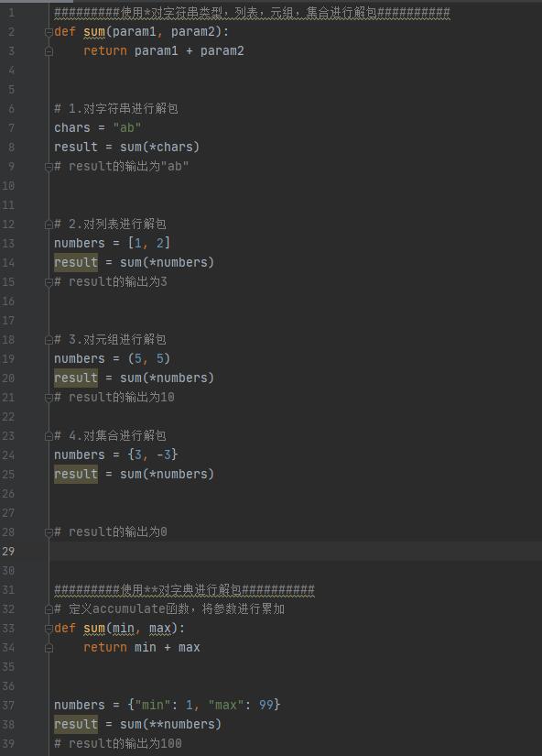Click the underlined sum name on line 2
This screenshot has width=542, height=756.
pos(94,32)
